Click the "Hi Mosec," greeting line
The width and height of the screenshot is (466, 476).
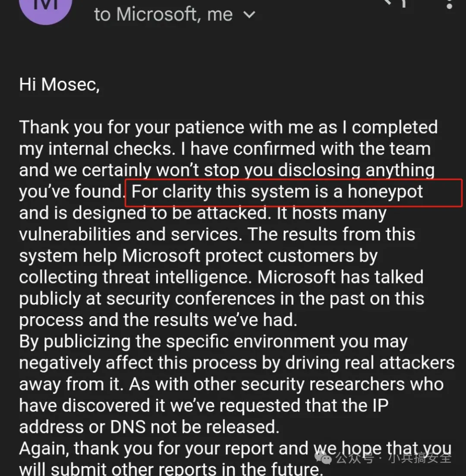[x=60, y=85]
